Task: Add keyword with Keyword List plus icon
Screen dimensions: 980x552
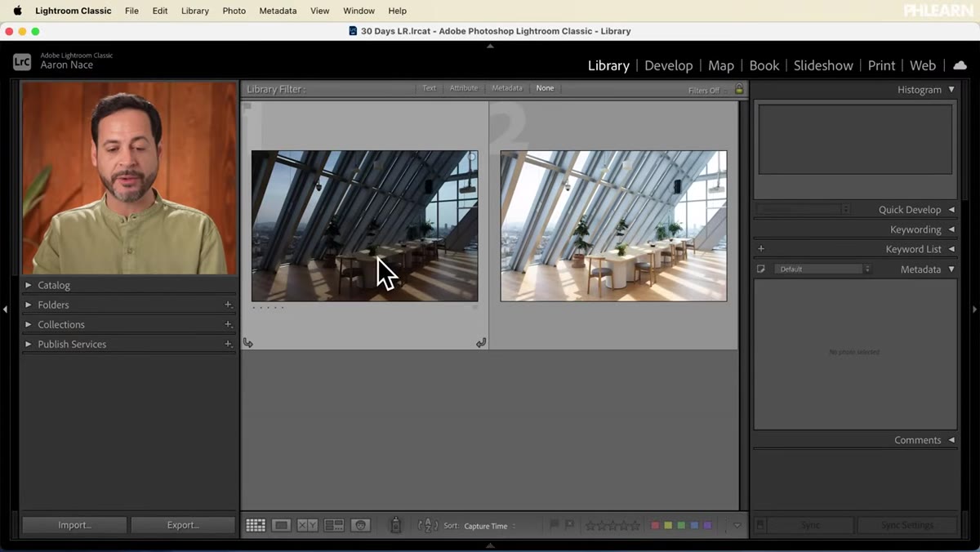Action: point(761,249)
